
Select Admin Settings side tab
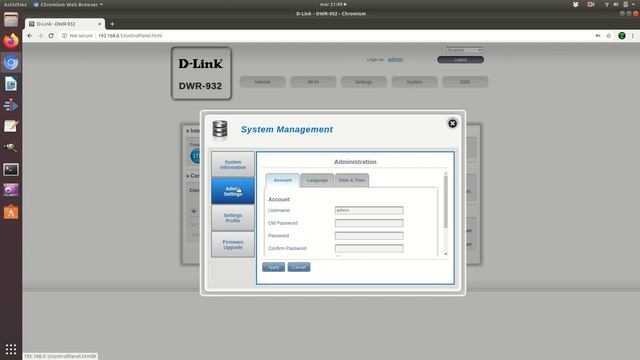click(x=233, y=191)
